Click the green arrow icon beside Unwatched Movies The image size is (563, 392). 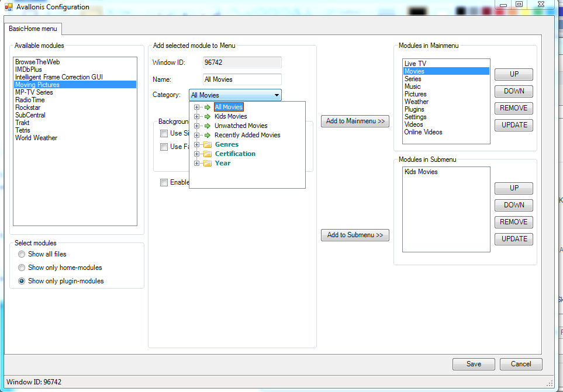click(208, 126)
